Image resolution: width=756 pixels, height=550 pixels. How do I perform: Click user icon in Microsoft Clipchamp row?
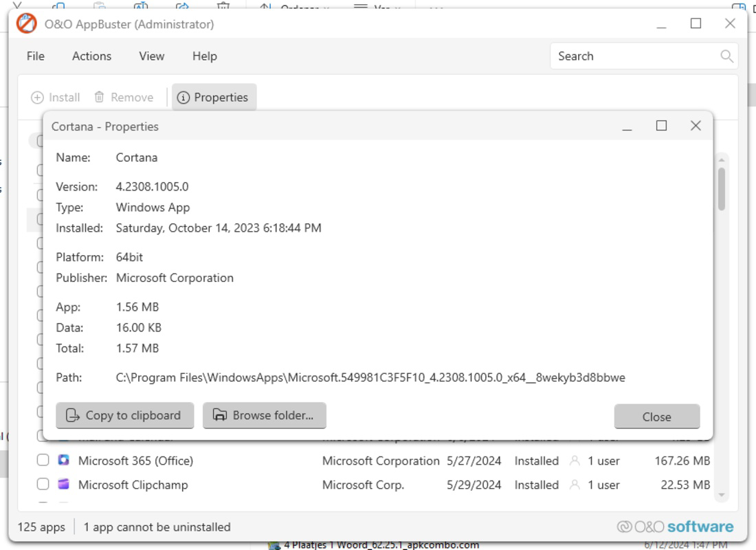[x=575, y=485]
